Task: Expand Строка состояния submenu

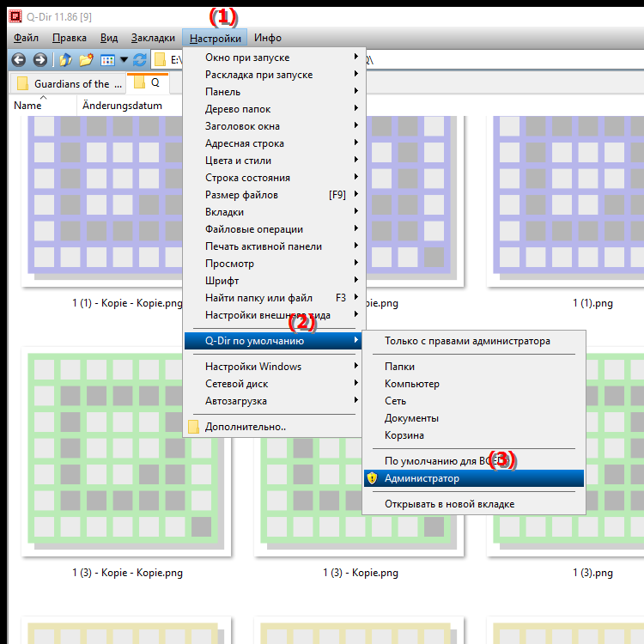Action: point(273,178)
